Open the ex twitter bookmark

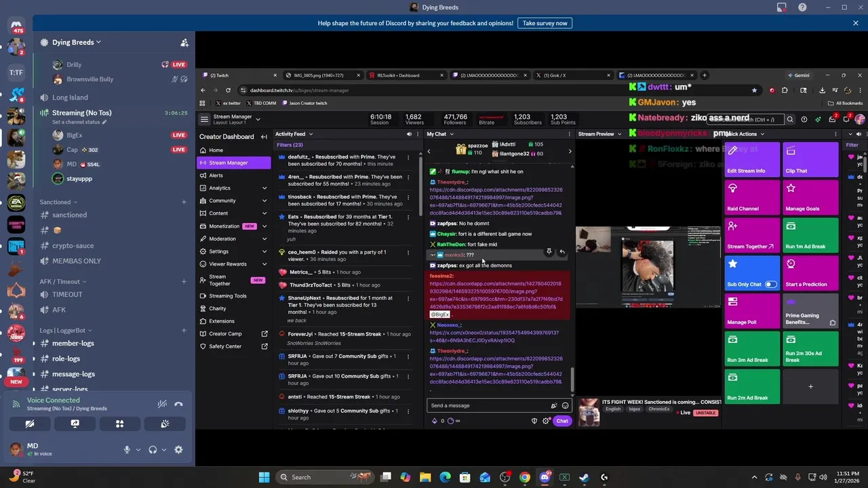228,103
